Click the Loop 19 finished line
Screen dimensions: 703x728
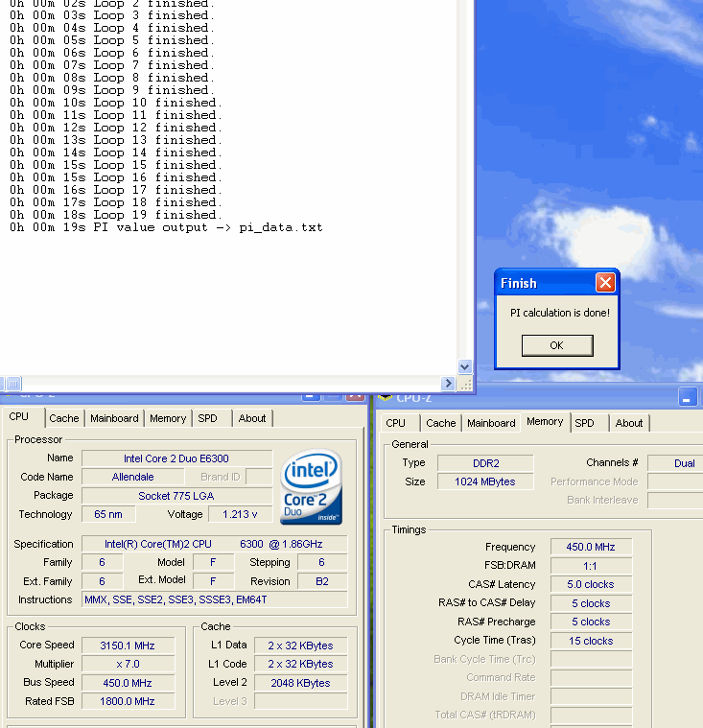tap(116, 215)
